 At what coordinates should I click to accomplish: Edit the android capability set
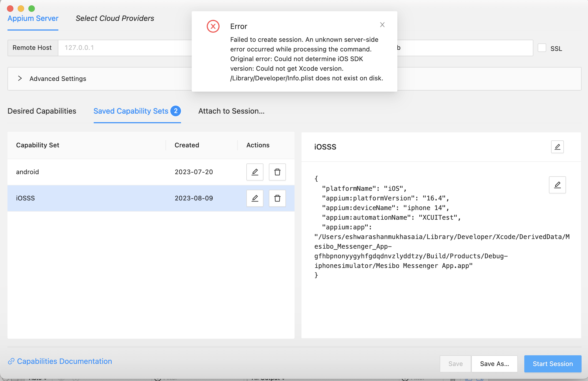255,172
